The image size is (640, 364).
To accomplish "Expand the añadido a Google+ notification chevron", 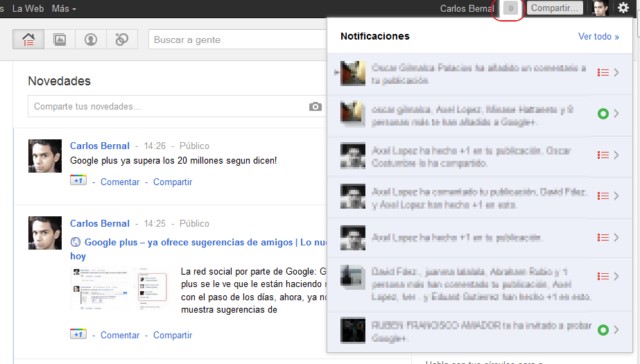I will [x=616, y=114].
